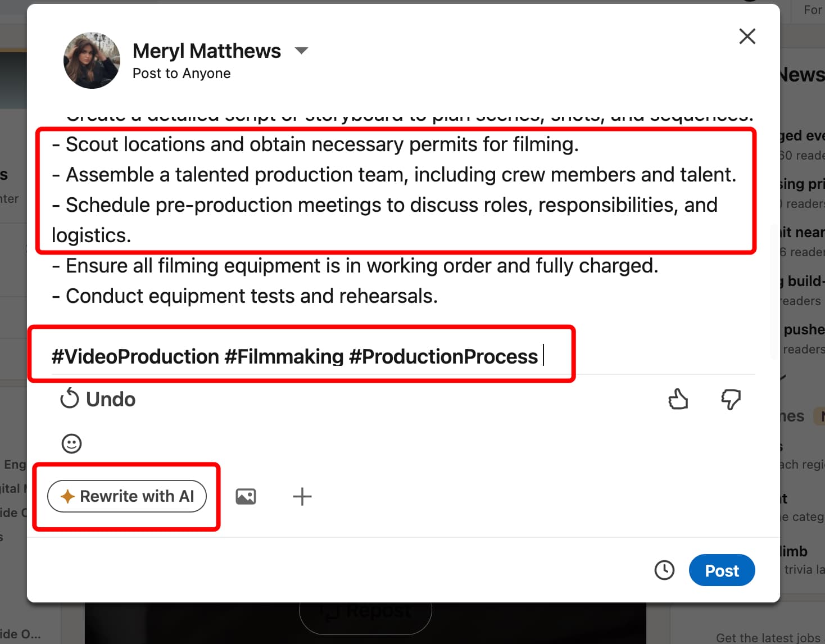Select Meryl Matthews's profile picture

(91, 60)
